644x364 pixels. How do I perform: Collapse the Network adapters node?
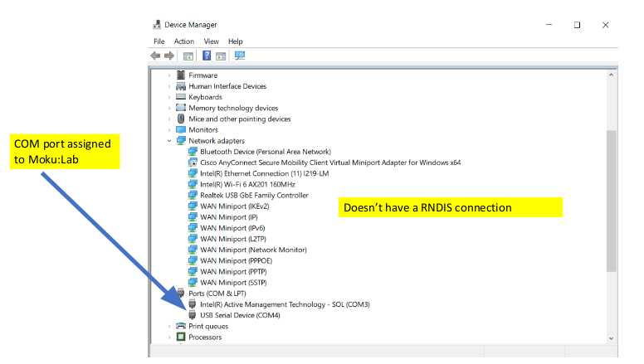169,141
